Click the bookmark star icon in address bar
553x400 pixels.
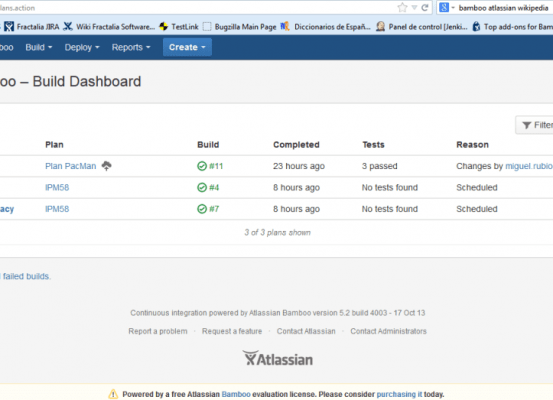402,7
